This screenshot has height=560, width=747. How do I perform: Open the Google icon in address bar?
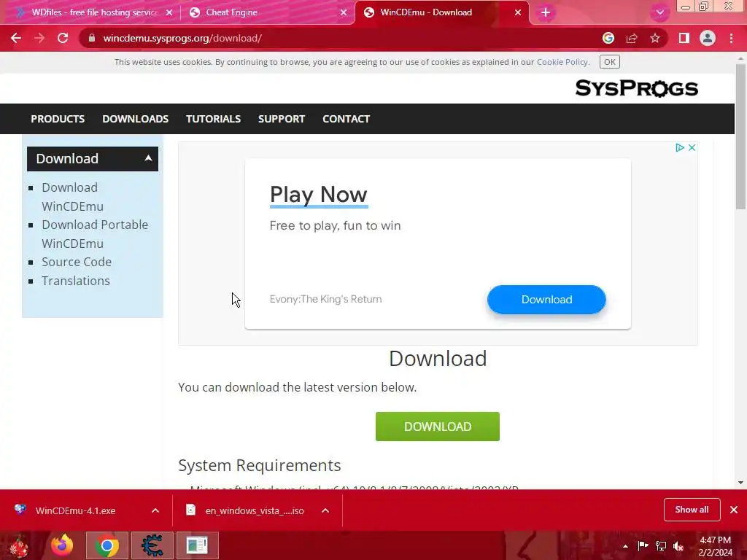(608, 38)
